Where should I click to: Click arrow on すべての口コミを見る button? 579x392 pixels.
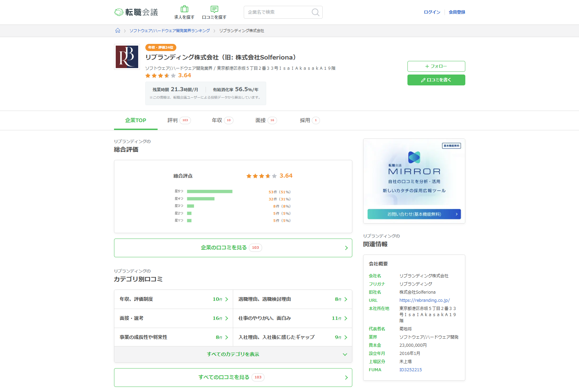tap(346, 377)
